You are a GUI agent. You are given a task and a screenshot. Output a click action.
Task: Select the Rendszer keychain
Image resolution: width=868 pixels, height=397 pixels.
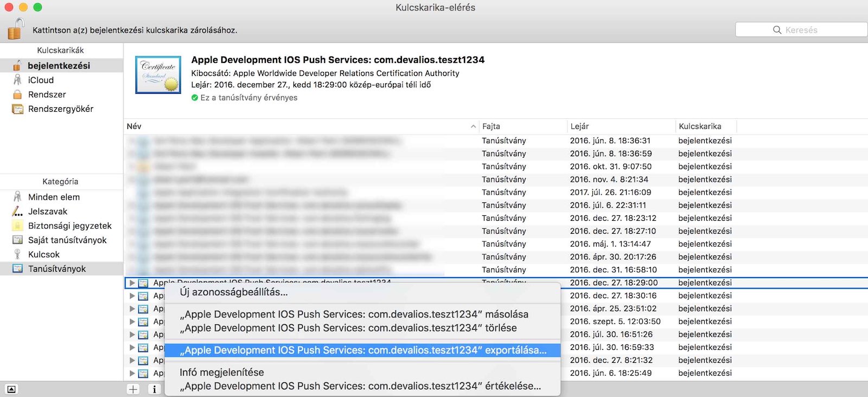47,94
